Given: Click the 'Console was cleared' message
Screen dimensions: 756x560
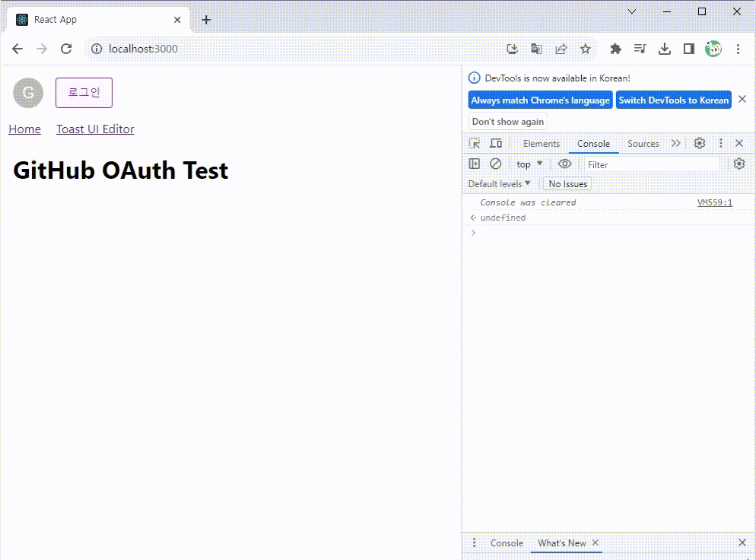Looking at the screenshot, I should pyautogui.click(x=528, y=202).
